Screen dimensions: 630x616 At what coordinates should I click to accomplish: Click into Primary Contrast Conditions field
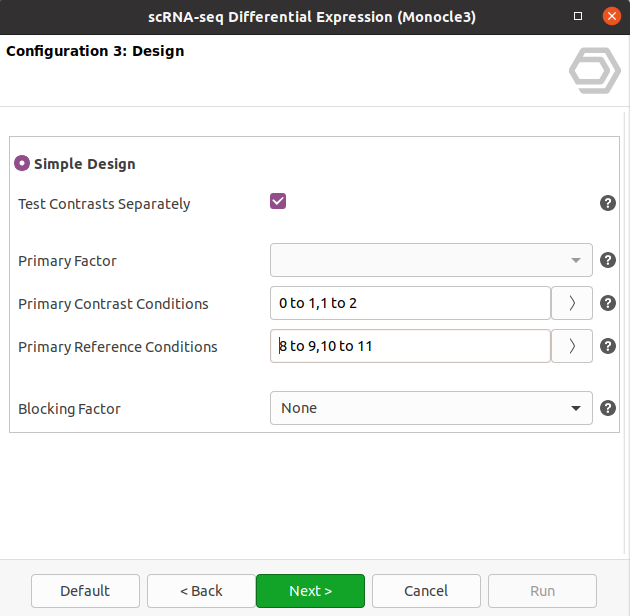point(410,303)
